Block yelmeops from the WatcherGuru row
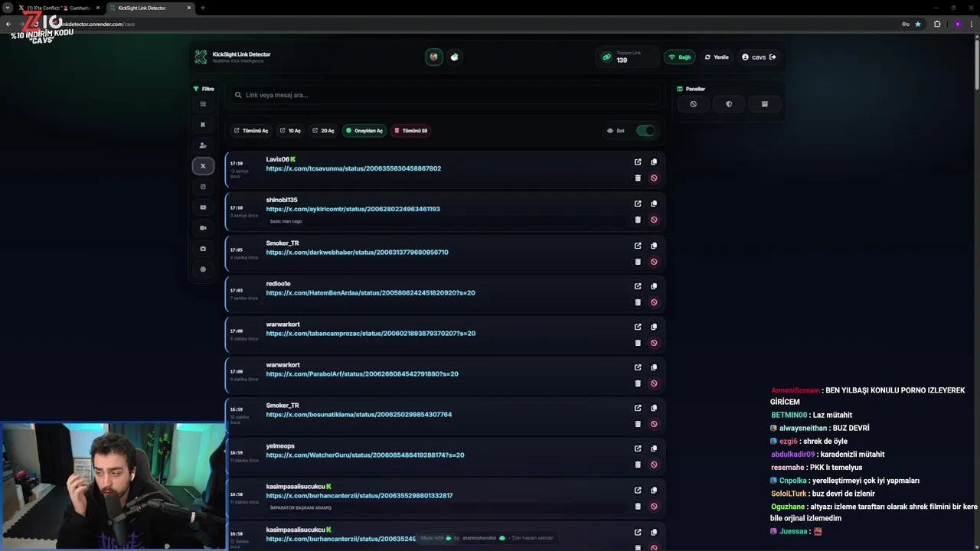The width and height of the screenshot is (980, 551). click(x=654, y=465)
